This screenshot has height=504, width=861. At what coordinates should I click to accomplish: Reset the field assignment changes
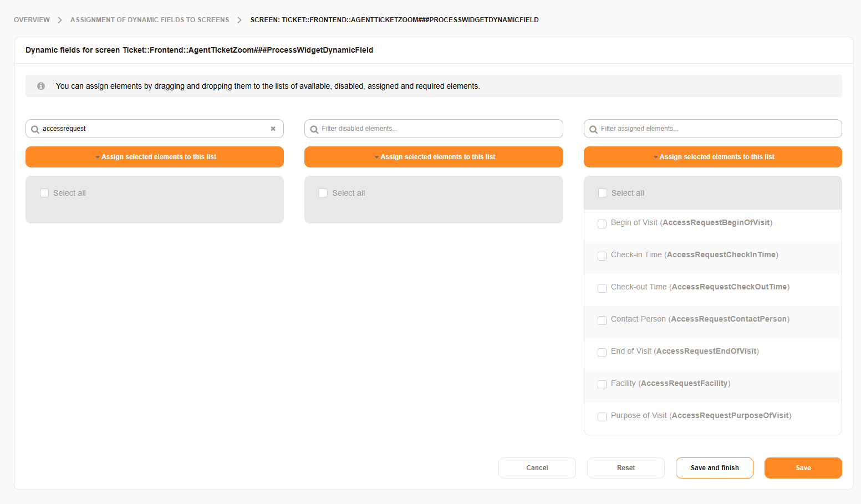pos(625,468)
